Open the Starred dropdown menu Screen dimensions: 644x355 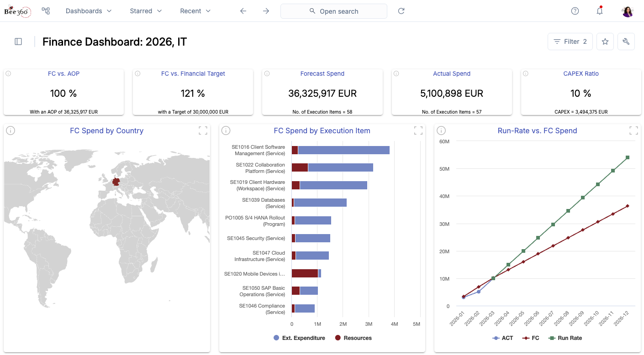(146, 11)
